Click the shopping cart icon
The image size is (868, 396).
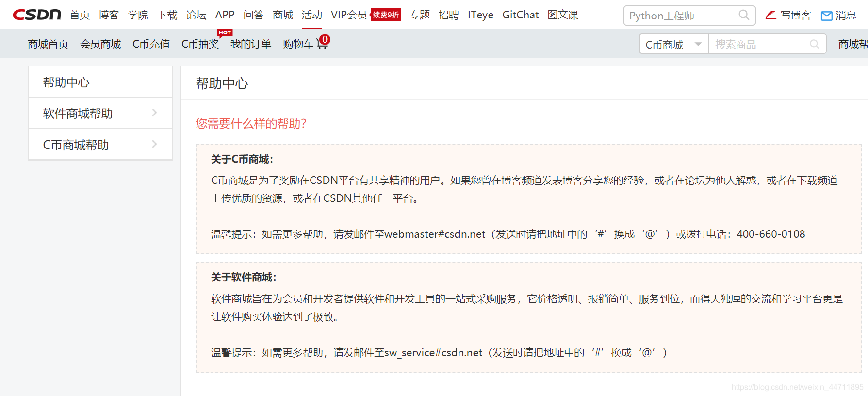322,44
